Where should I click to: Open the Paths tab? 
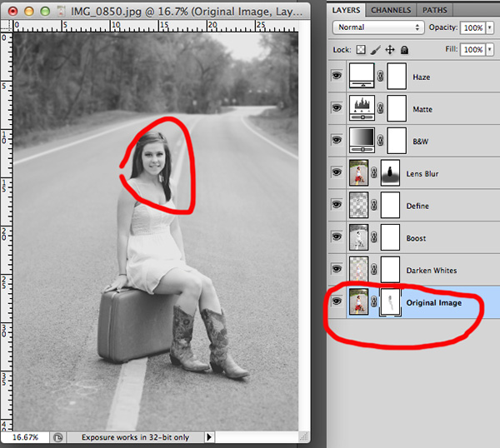(435, 10)
